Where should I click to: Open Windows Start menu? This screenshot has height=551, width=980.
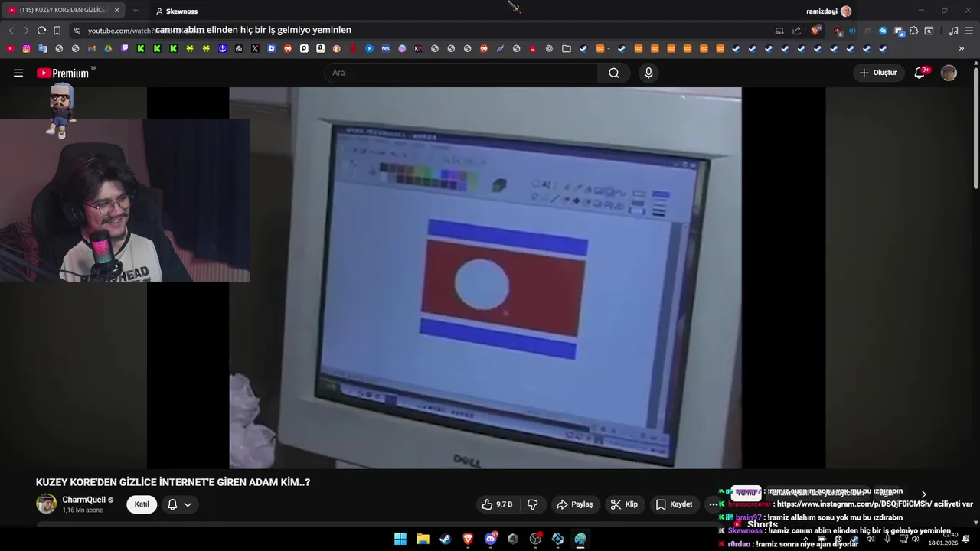pos(400,539)
